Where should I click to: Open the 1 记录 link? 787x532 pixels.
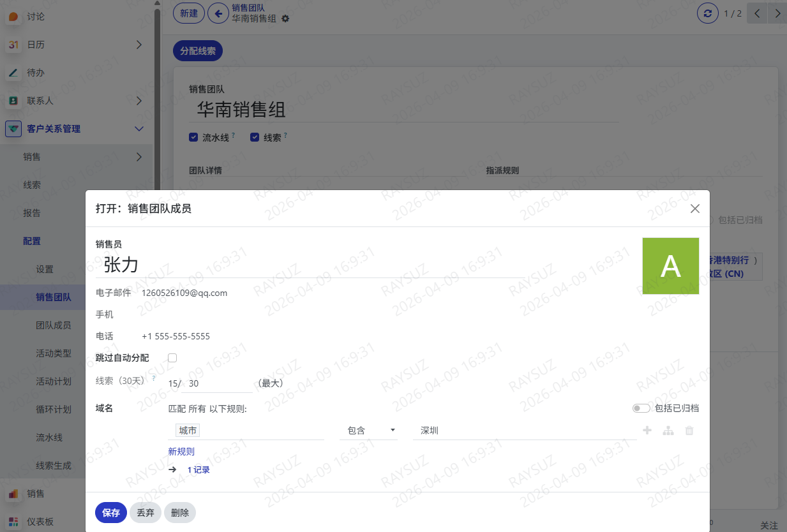(x=199, y=469)
